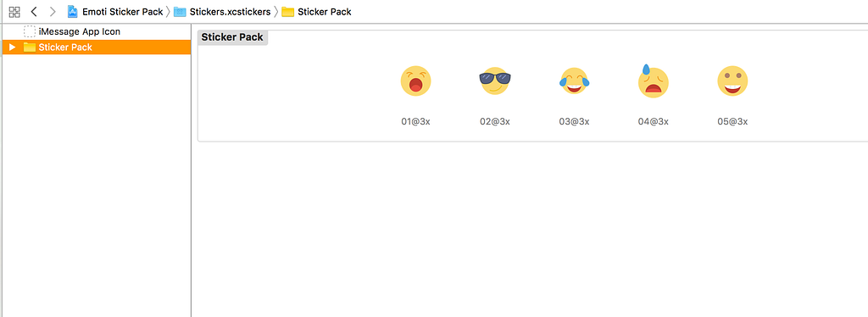Open the related items grid icon
The width and height of the screenshot is (868, 317).
[15, 12]
